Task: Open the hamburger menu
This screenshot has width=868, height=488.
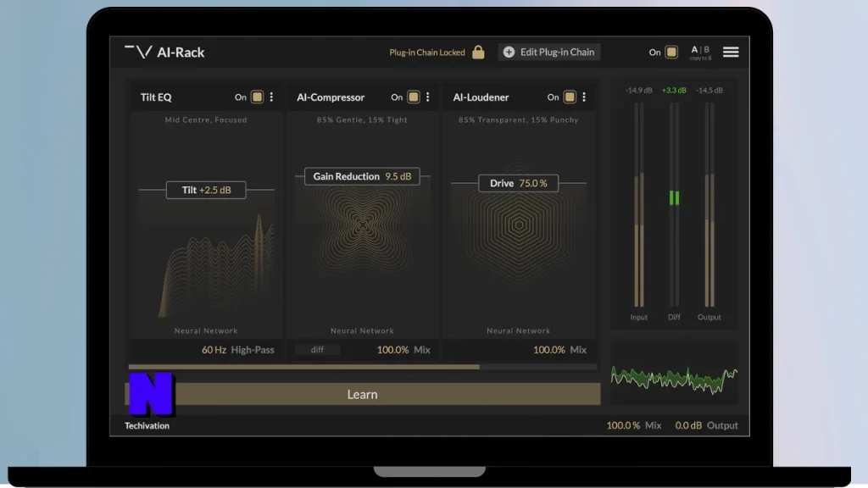Action: tap(731, 52)
